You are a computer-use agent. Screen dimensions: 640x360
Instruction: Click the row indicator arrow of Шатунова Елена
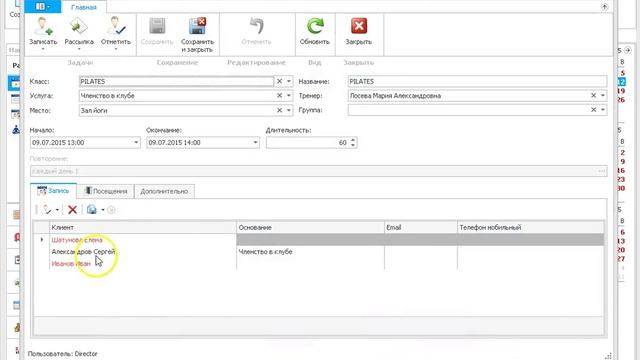point(42,240)
